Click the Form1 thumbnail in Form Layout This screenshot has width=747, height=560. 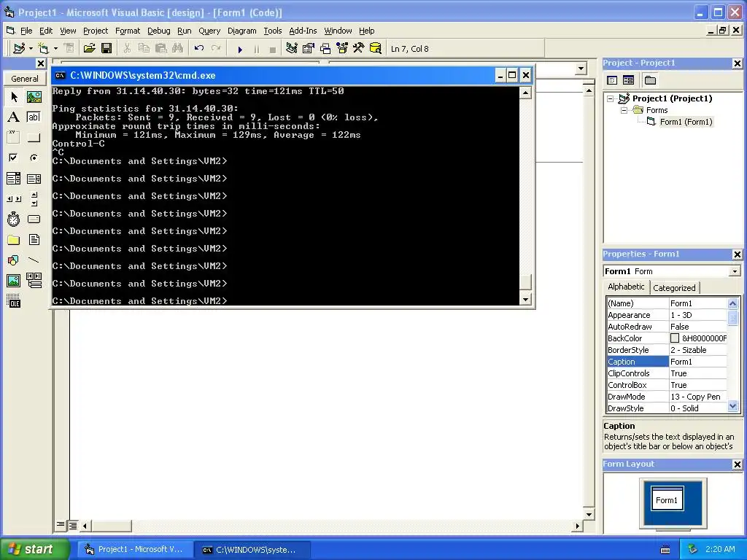click(x=667, y=499)
